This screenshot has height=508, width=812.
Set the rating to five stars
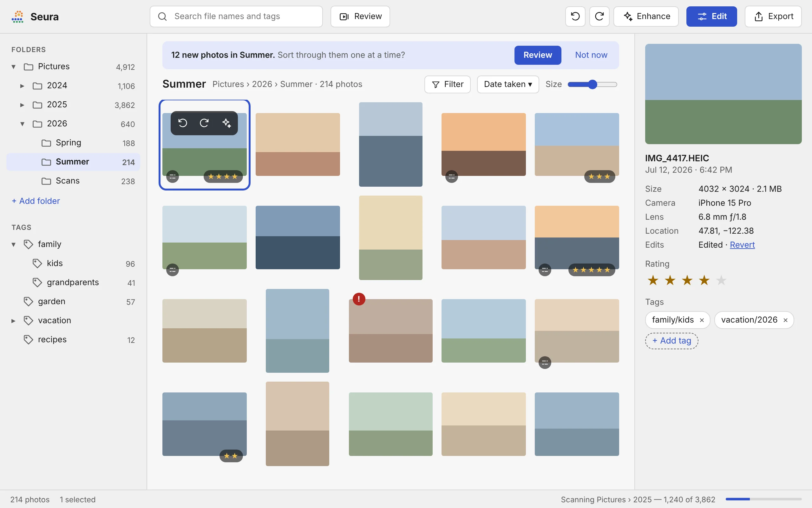(721, 280)
